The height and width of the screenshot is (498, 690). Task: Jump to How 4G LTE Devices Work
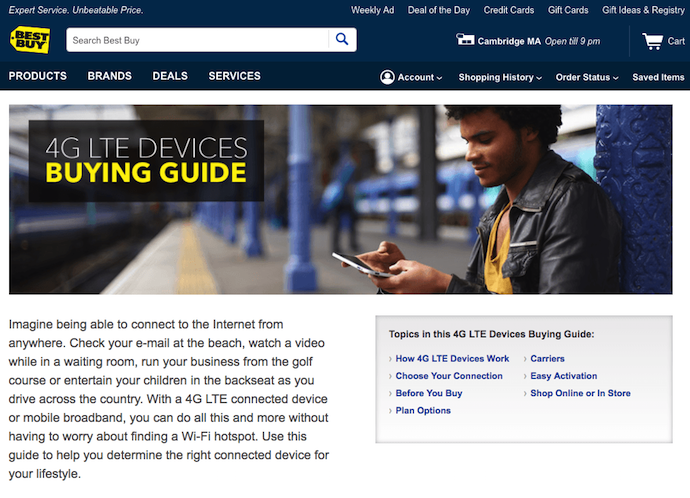pyautogui.click(x=452, y=359)
